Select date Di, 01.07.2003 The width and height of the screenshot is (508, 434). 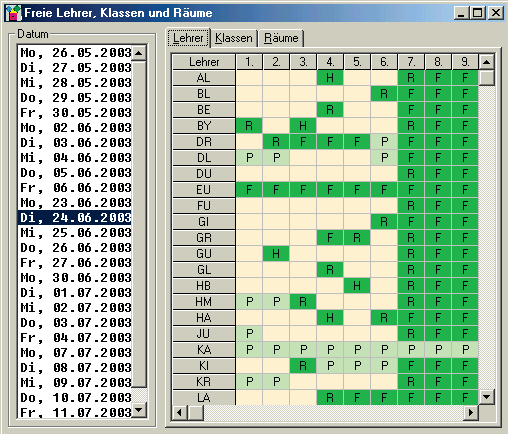click(75, 293)
